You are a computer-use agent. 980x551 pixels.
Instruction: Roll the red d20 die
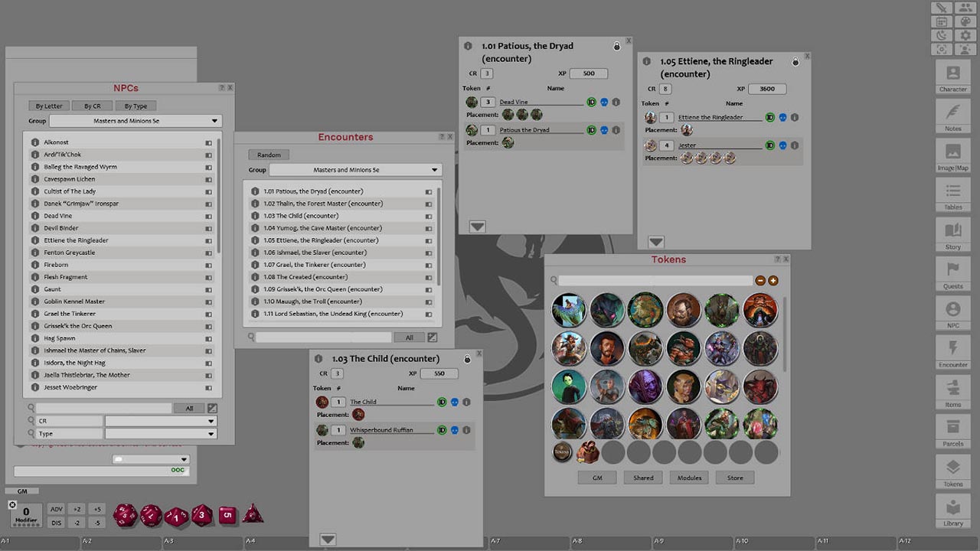coord(125,514)
